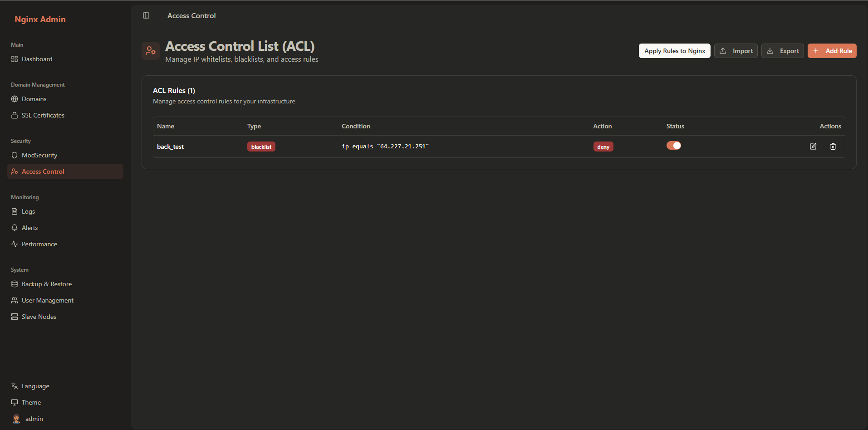Delete the back_test rule with trash icon

point(833,147)
